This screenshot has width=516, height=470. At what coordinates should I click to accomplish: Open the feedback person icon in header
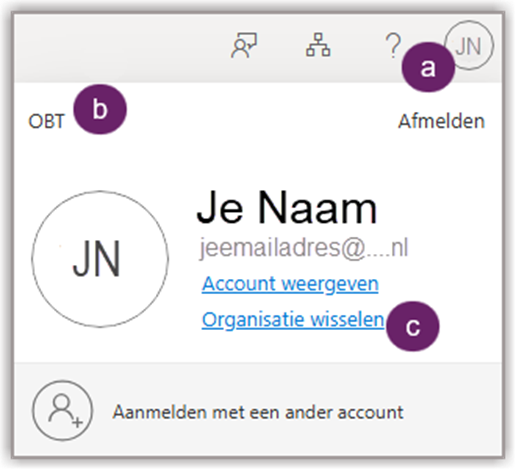[x=244, y=45]
